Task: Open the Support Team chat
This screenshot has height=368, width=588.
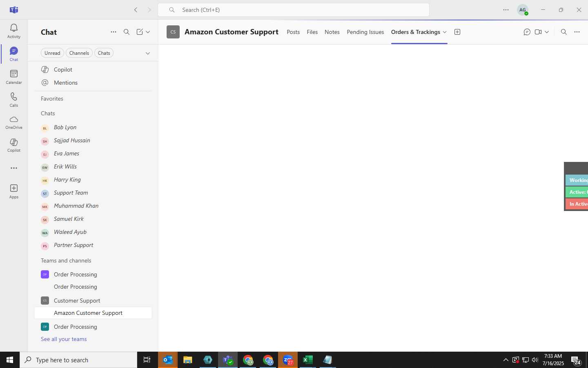Action: (x=93, y=193)
